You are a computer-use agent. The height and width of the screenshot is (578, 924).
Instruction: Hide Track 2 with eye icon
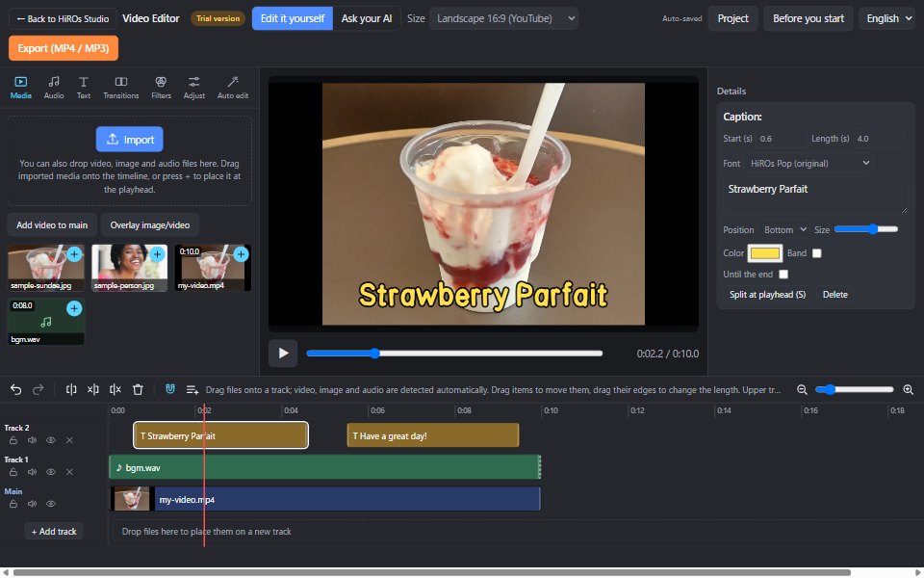pos(51,440)
